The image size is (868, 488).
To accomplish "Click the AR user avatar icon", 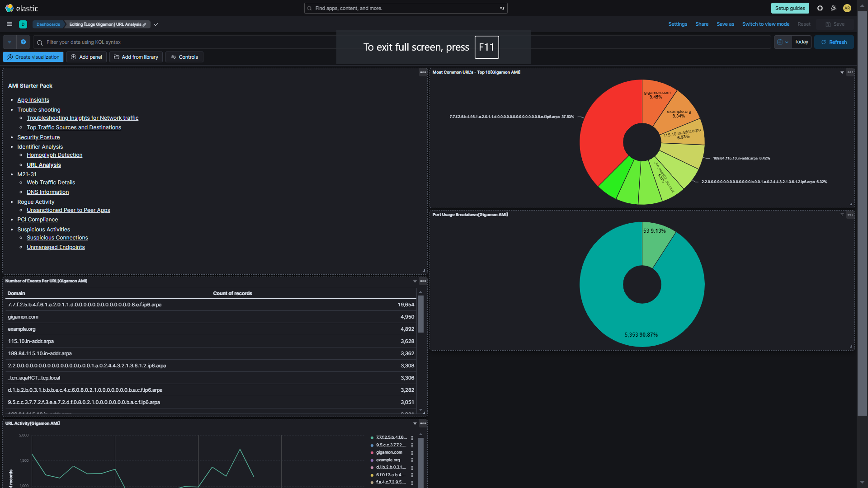I will pos(848,8).
